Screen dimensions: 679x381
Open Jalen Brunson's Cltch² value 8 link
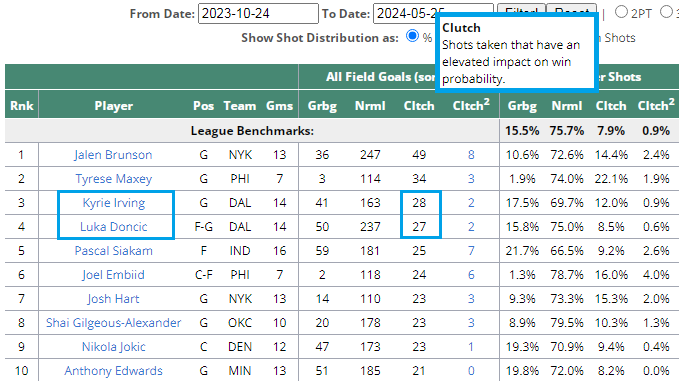point(471,155)
